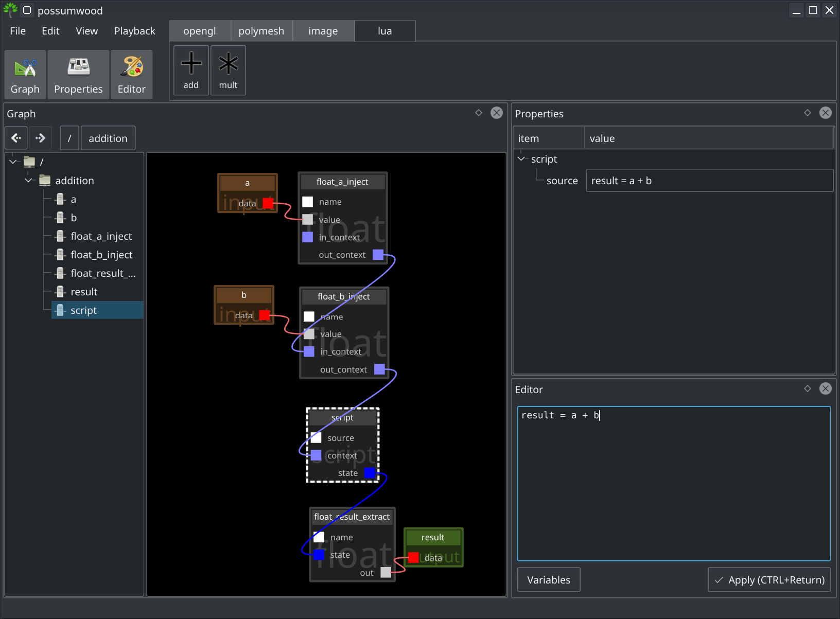840x619 pixels.
Task: Collapse the root '/' tree entry
Action: coord(13,162)
